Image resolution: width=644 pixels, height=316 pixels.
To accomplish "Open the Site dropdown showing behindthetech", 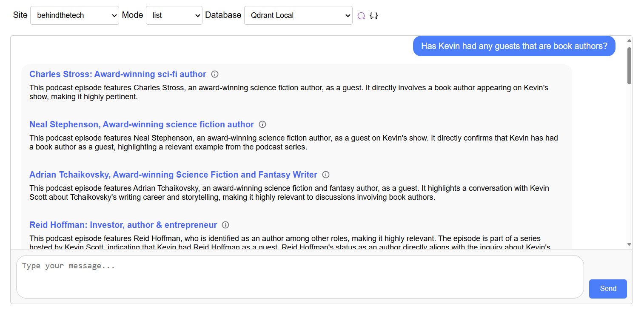I will pyautogui.click(x=74, y=15).
